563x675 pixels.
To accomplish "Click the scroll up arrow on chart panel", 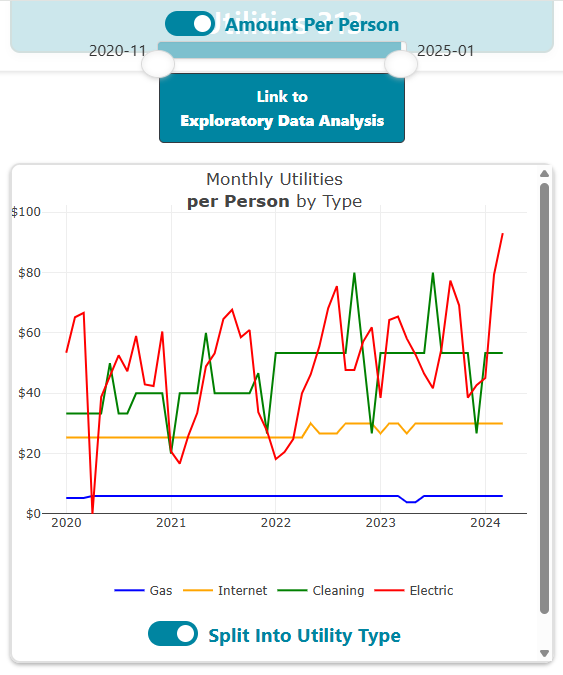I will pyautogui.click(x=544, y=173).
